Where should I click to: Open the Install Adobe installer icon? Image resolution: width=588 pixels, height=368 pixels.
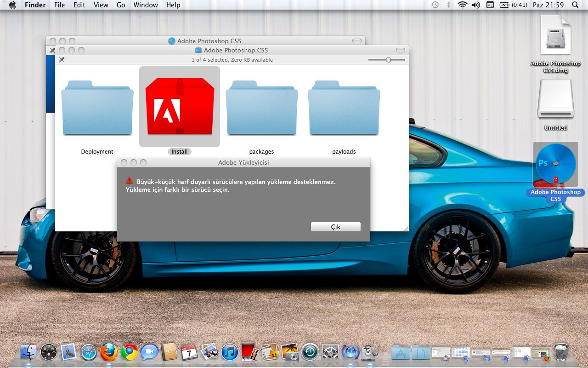tap(180, 107)
